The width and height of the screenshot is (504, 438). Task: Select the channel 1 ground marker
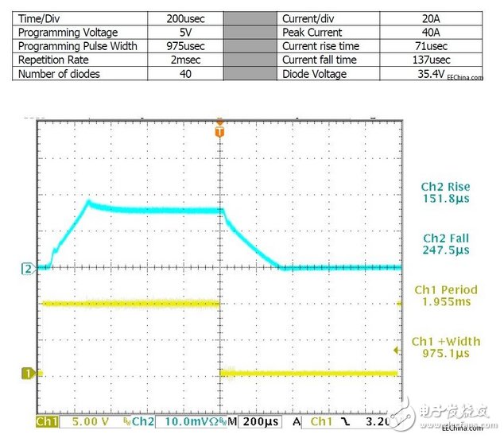(25, 372)
